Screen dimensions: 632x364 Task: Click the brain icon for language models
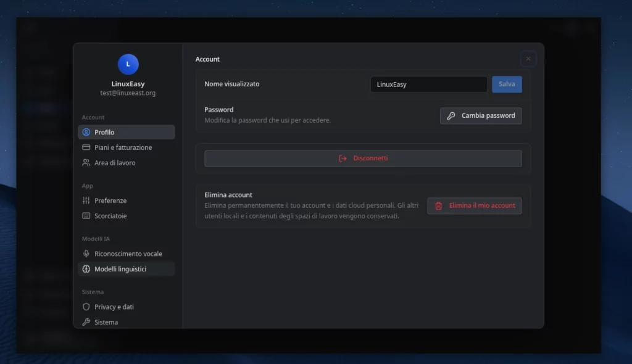click(86, 269)
